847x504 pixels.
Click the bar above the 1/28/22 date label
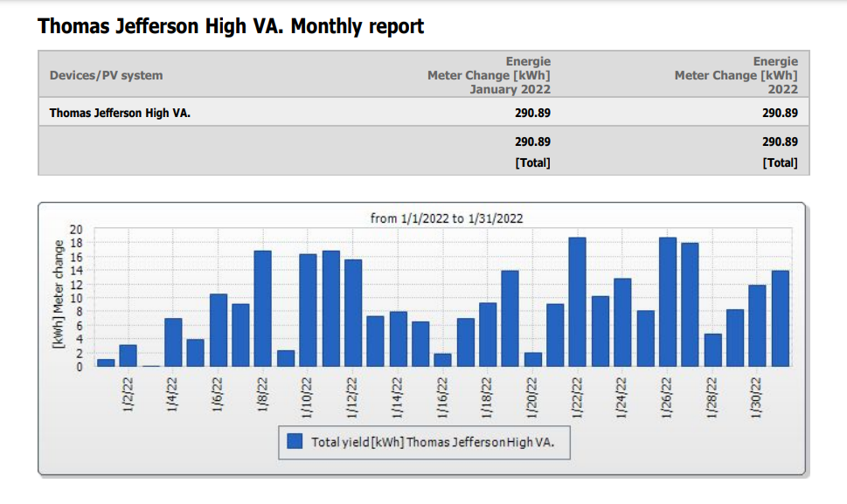tap(713, 350)
